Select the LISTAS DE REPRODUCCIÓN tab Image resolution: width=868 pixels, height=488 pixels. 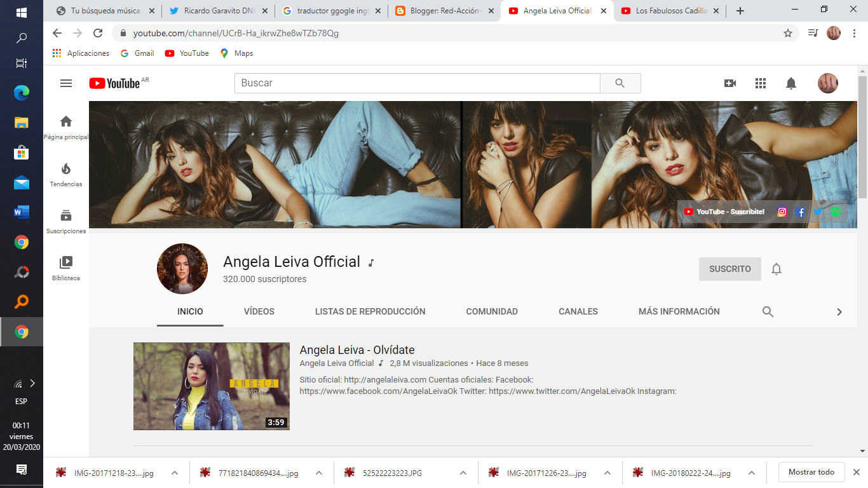click(x=370, y=311)
